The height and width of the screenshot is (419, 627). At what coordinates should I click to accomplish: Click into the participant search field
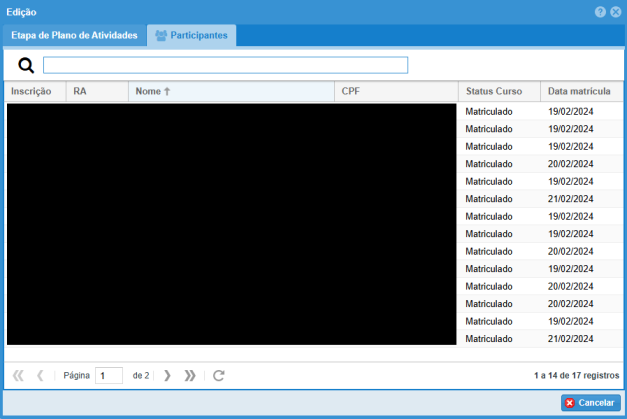pyautogui.click(x=225, y=65)
